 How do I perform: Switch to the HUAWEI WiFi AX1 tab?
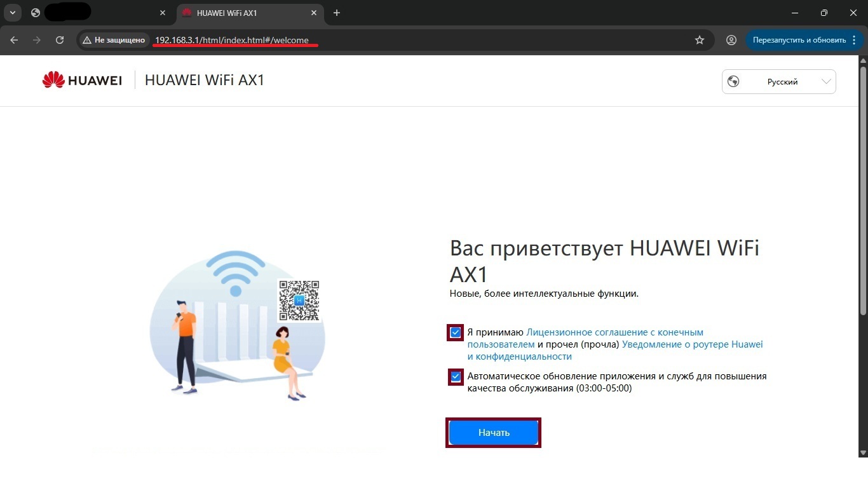click(249, 13)
